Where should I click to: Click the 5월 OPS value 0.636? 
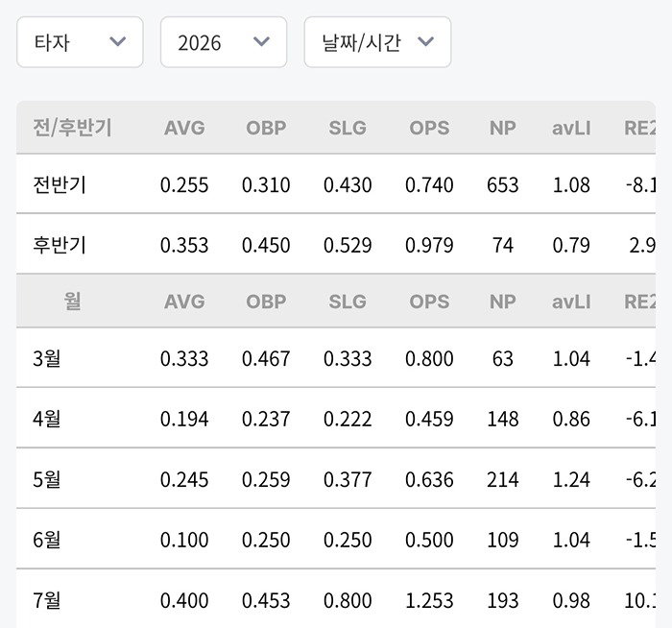(429, 479)
